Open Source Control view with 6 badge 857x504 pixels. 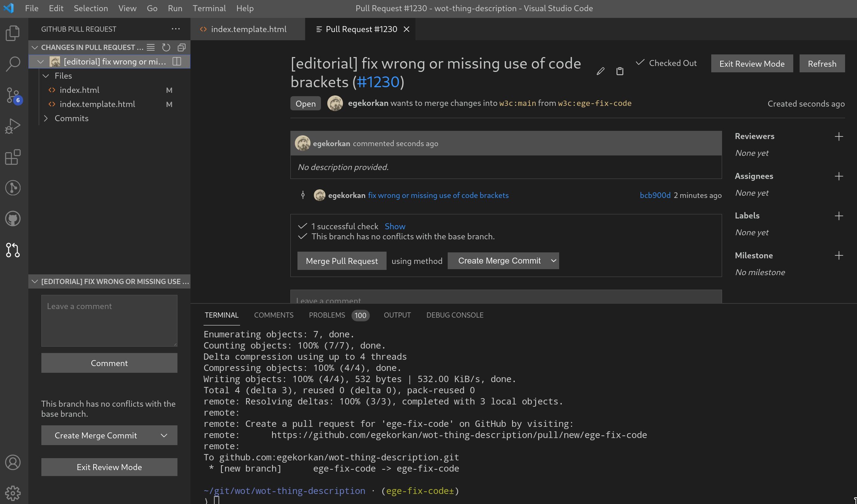tap(13, 95)
